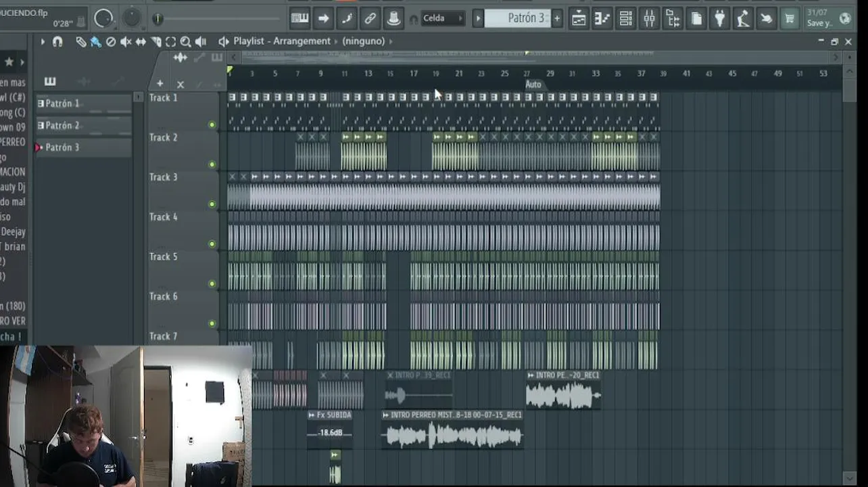The height and width of the screenshot is (487, 868).
Task: Select the Playback speaker tool
Action: tap(201, 42)
